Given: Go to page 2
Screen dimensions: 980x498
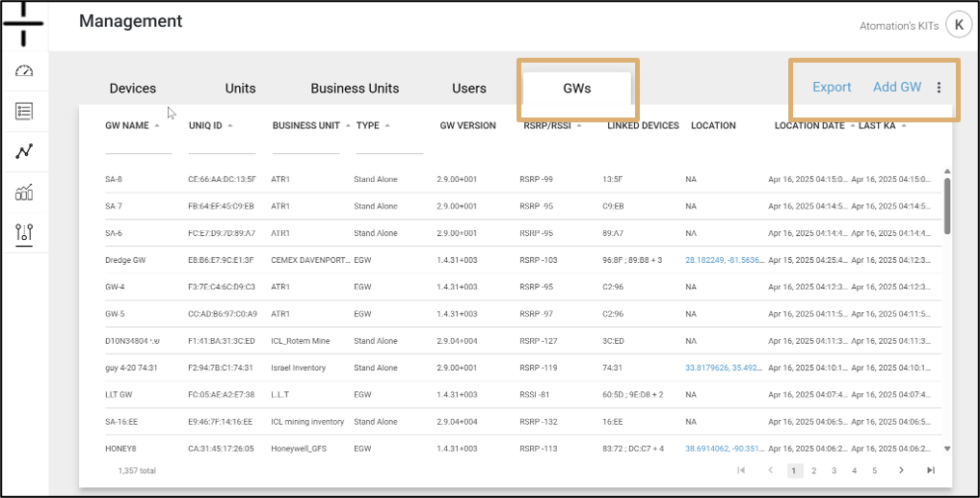Looking at the screenshot, I should click(813, 471).
